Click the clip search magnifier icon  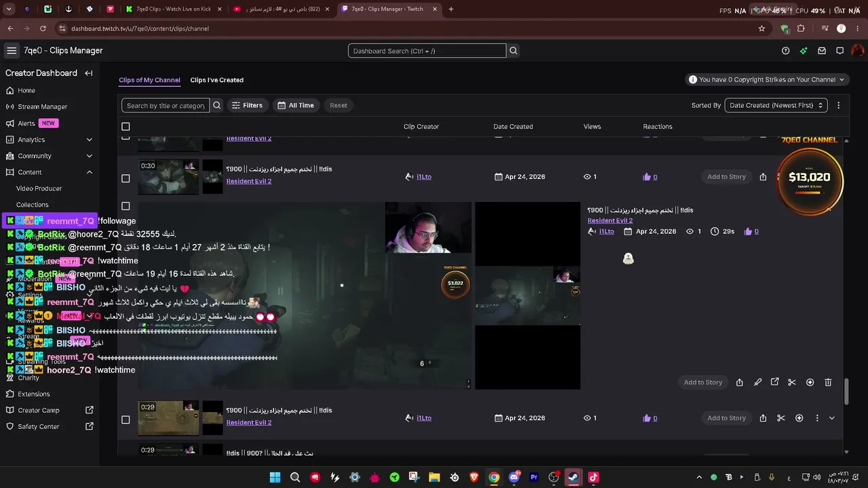217,105
